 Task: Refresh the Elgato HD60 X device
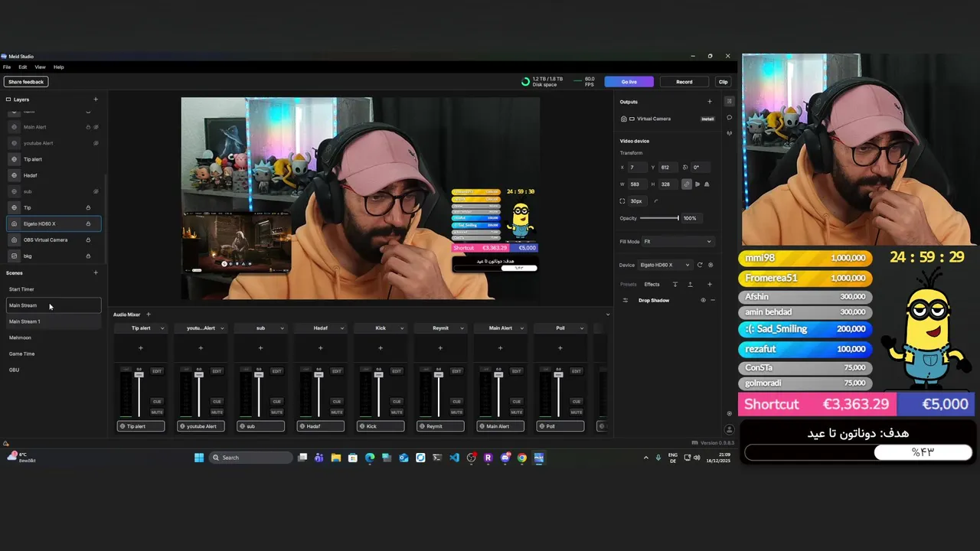(x=699, y=265)
